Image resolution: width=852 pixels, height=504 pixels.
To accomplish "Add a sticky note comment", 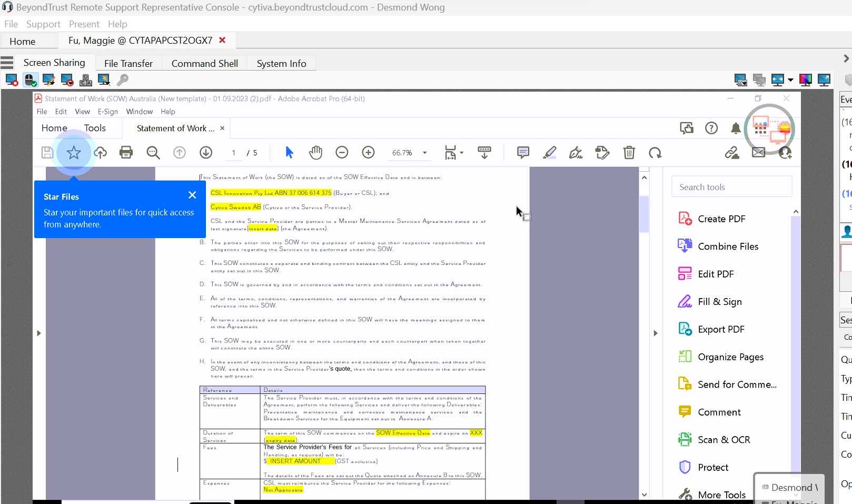I will 523,153.
